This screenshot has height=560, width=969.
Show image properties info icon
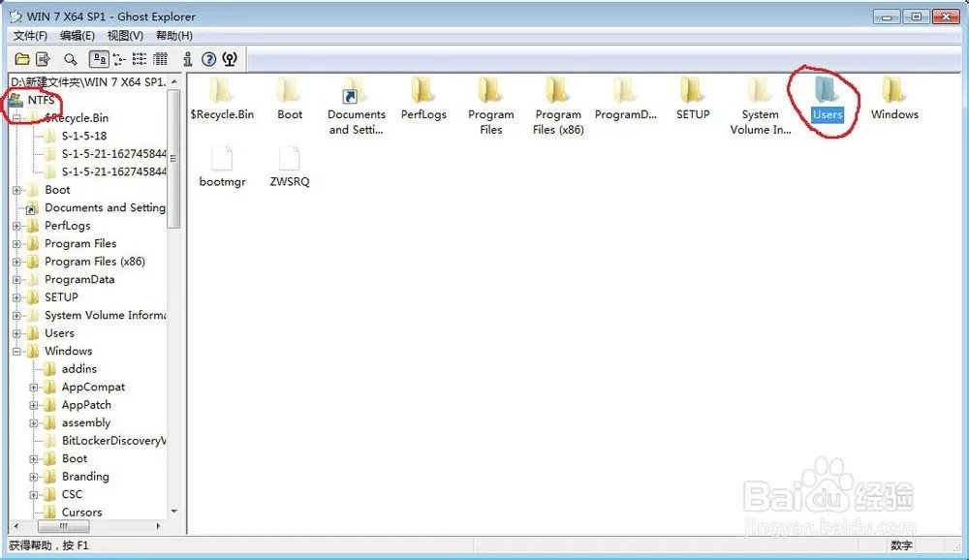pos(188,59)
